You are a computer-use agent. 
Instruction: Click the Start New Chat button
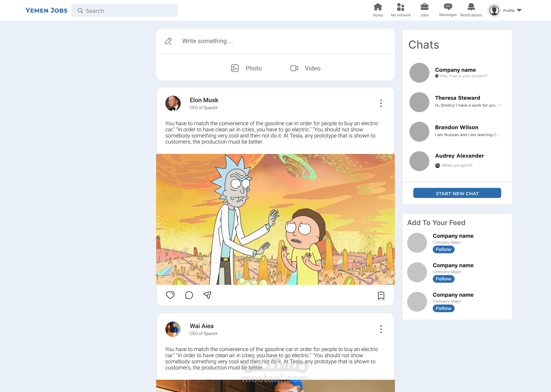point(457,193)
